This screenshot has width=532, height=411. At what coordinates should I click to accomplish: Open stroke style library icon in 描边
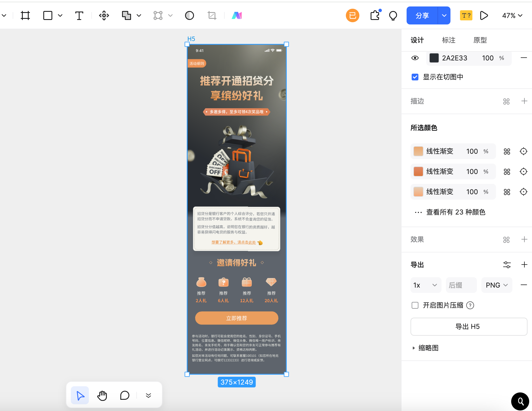(506, 101)
